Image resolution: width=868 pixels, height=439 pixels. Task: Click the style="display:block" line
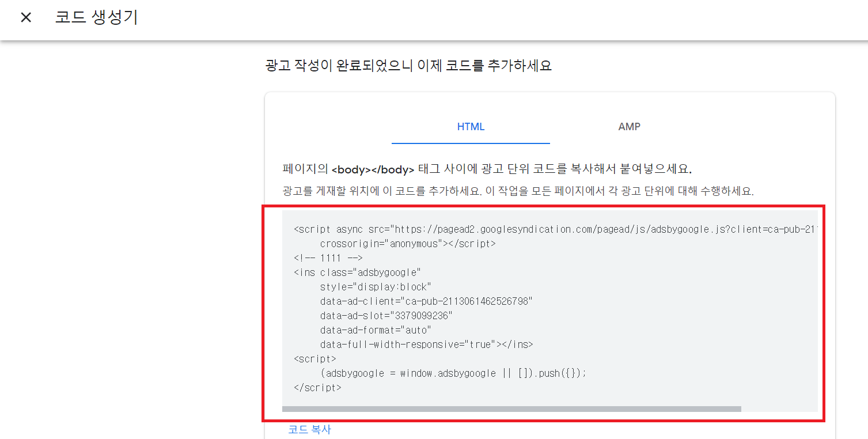376,287
